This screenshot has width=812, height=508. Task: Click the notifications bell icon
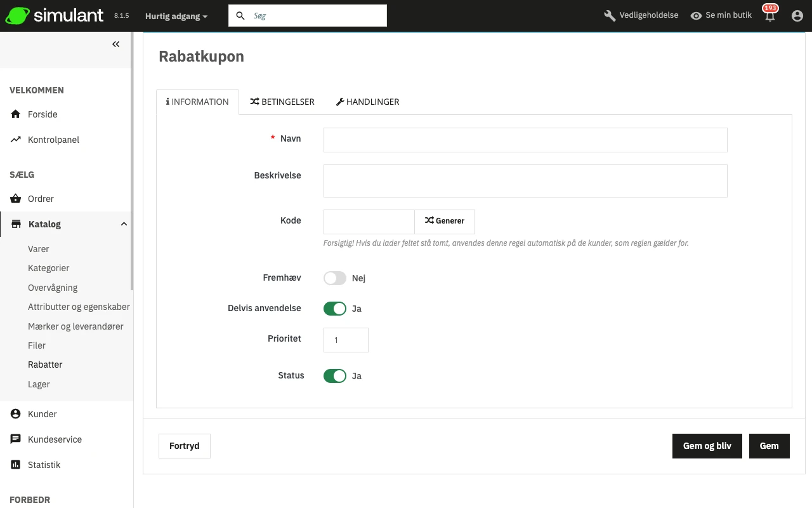tap(769, 17)
